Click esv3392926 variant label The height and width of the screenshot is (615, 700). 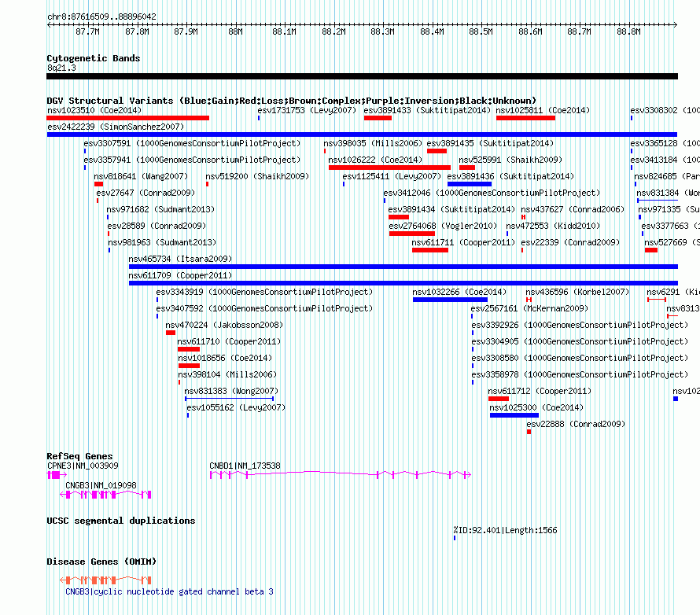tap(580, 325)
